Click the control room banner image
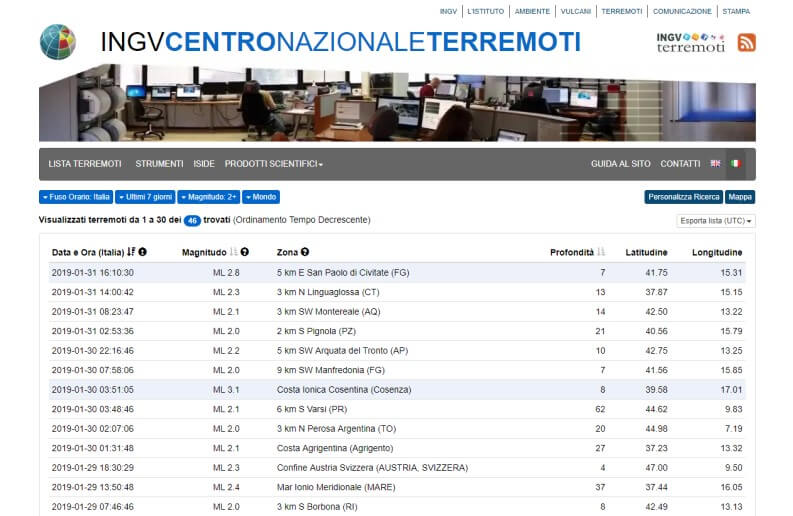 pos(398,103)
